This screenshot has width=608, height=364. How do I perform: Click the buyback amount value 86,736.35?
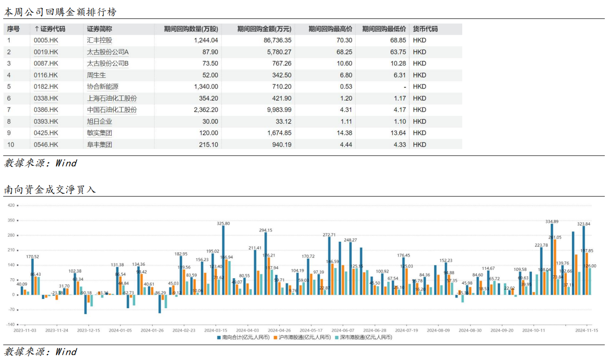[278, 41]
